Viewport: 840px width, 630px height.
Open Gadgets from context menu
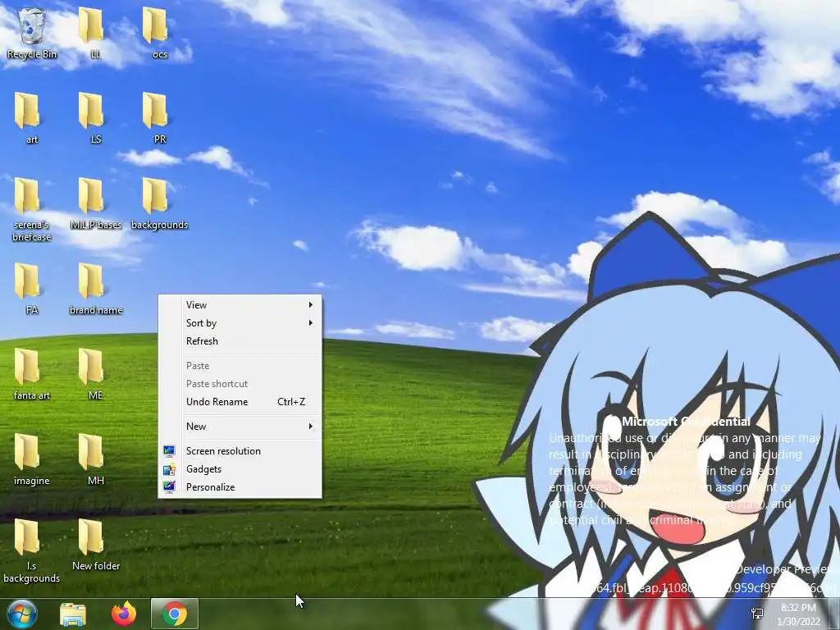[240, 469]
